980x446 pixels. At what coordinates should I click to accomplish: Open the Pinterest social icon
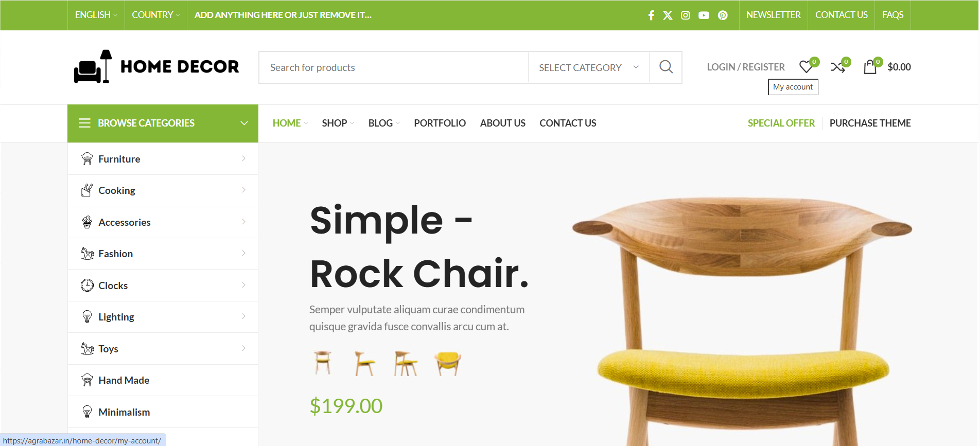tap(723, 15)
